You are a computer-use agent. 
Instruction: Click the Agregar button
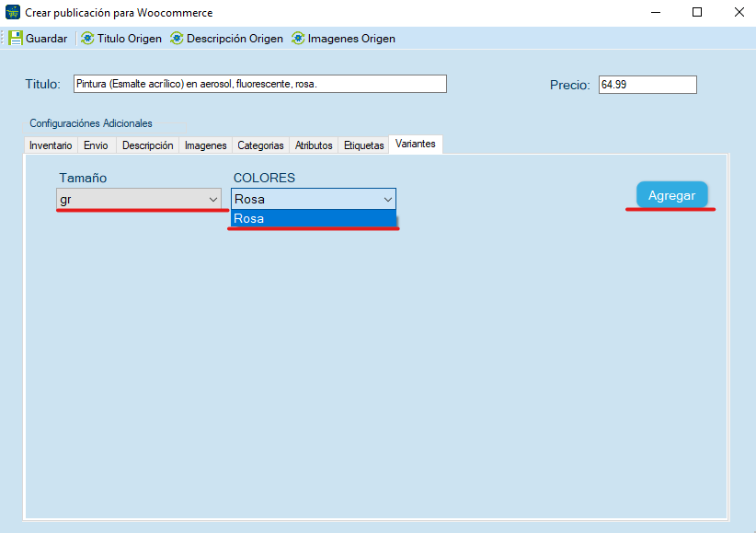point(671,195)
